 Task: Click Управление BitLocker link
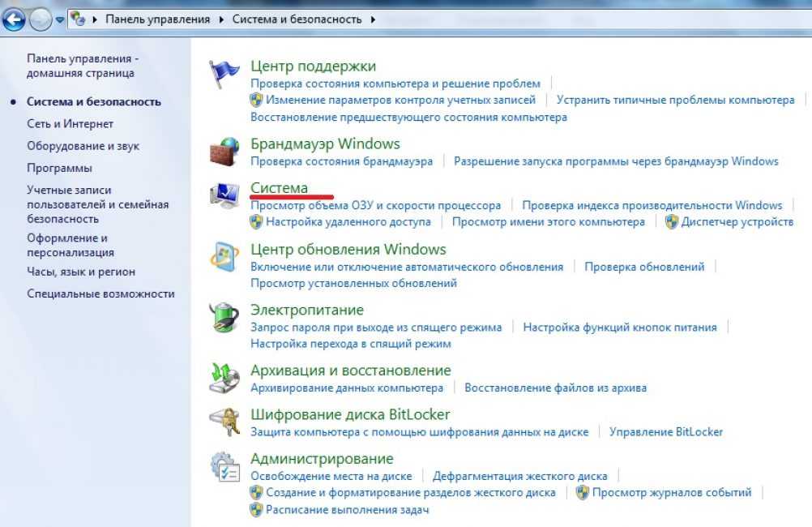[665, 431]
